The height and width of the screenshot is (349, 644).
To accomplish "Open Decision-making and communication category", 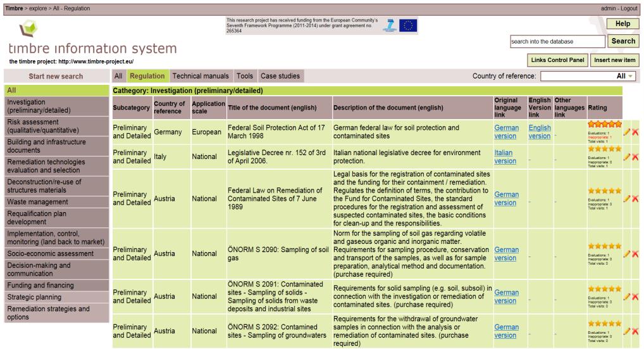I will (57, 269).
